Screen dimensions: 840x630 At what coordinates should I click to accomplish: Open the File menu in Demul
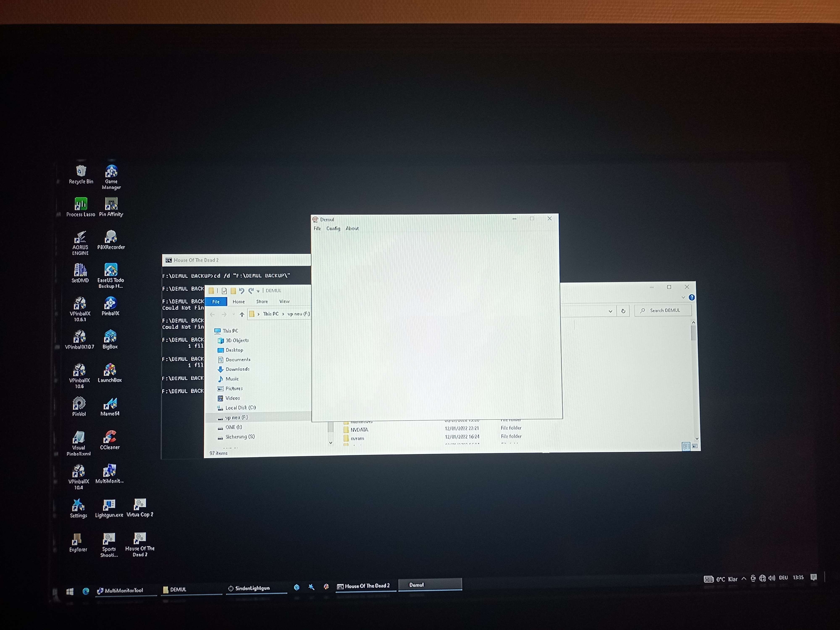[318, 229]
